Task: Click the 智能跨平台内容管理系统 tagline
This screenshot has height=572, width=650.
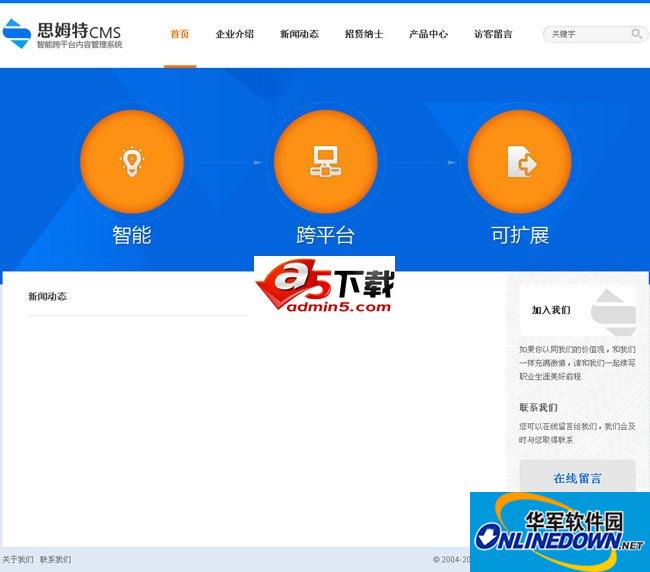Action: coord(80,44)
